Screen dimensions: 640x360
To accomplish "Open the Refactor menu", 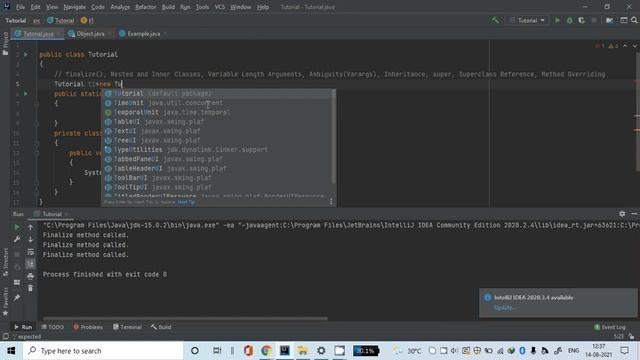I will coord(146,7).
